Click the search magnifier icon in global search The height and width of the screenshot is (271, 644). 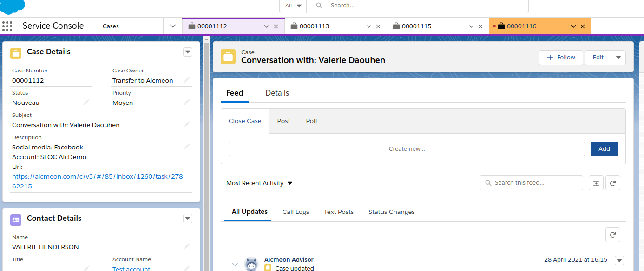319,6
